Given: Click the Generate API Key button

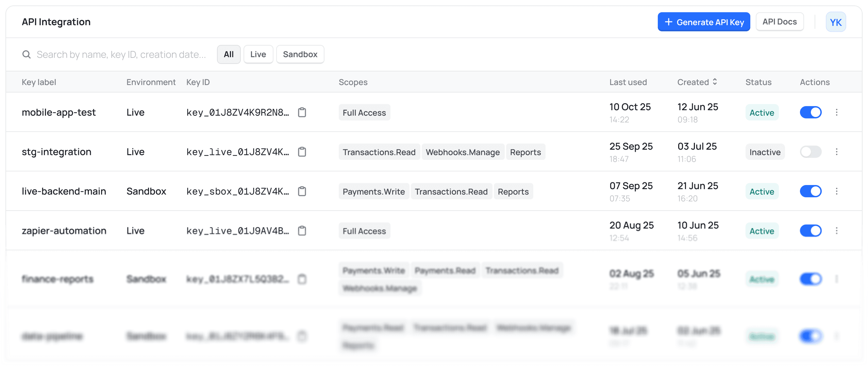Looking at the screenshot, I should [x=704, y=22].
